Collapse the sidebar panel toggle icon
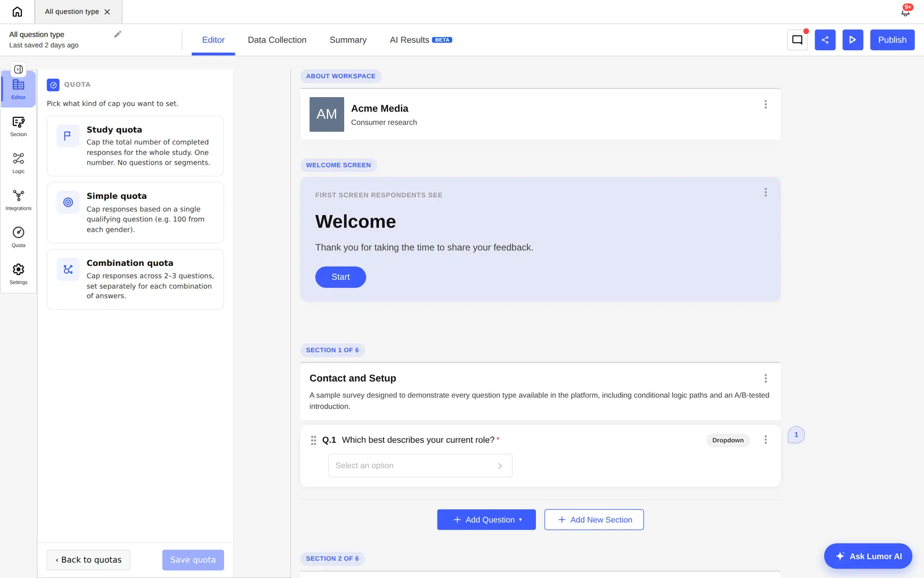 pos(18,69)
